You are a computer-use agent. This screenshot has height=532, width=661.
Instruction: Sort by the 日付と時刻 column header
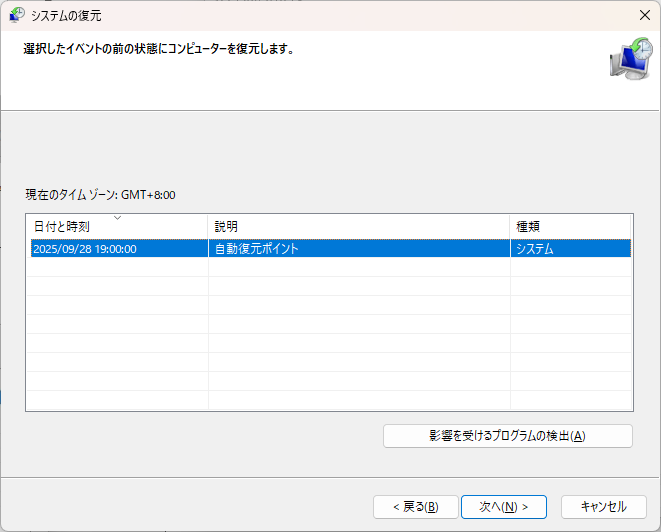pos(62,227)
